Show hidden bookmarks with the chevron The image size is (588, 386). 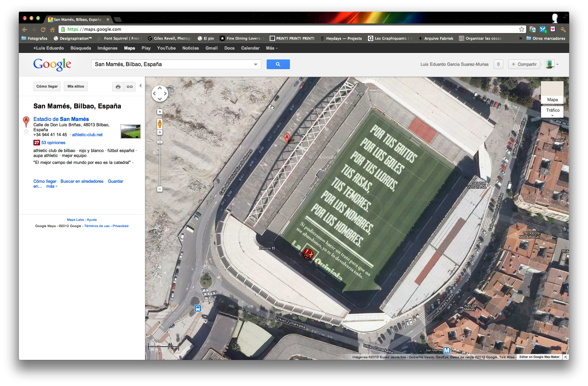520,38
